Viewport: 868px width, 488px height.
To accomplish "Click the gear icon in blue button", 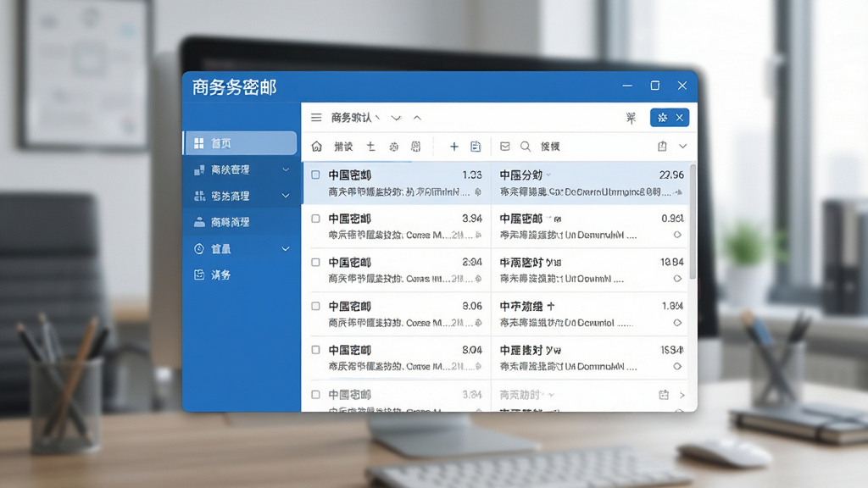I will tap(662, 117).
